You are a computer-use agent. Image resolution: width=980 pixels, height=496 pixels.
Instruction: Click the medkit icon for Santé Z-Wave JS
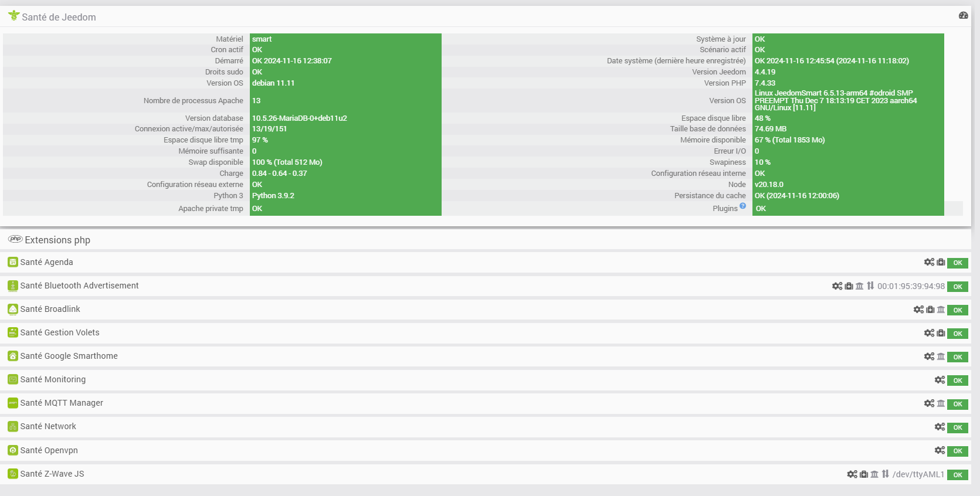(x=864, y=474)
